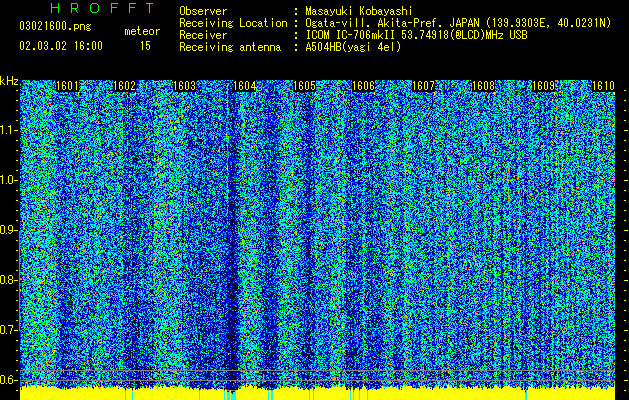The height and width of the screenshot is (400, 629).
Task: Select the file name 03021600.png
Action: tap(55, 27)
